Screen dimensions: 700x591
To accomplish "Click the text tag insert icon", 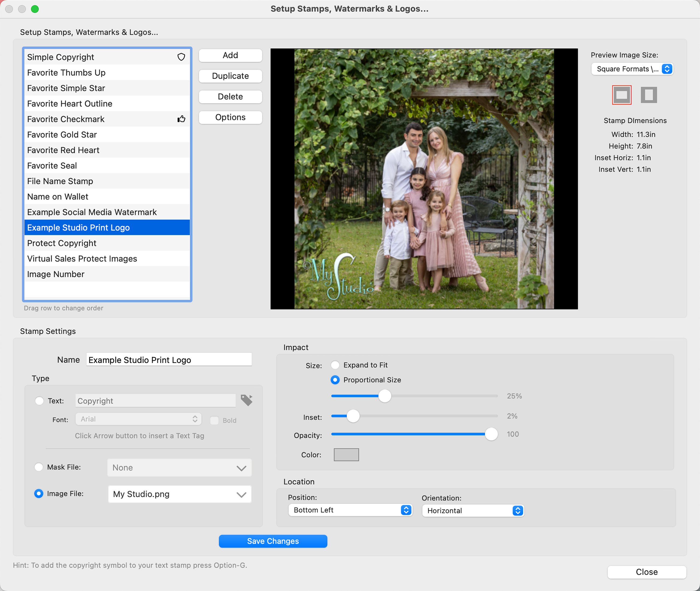I will [247, 400].
